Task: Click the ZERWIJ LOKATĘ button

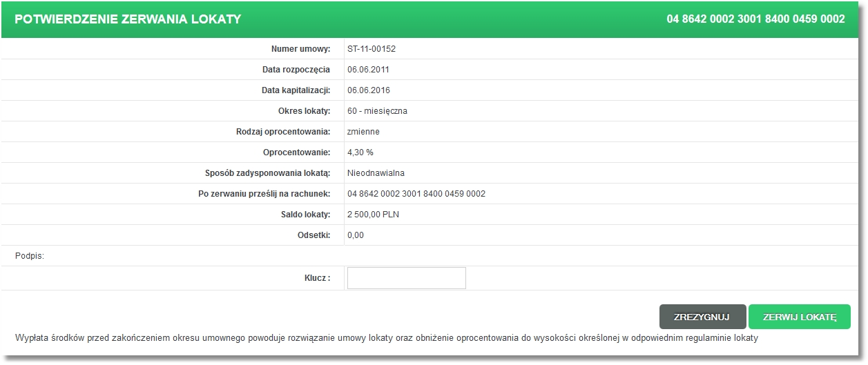Action: coord(800,317)
